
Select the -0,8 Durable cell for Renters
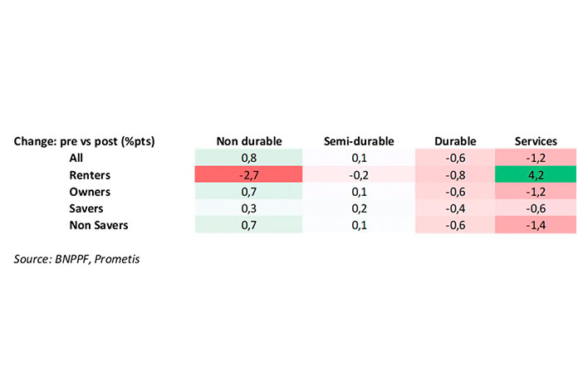pos(453,174)
